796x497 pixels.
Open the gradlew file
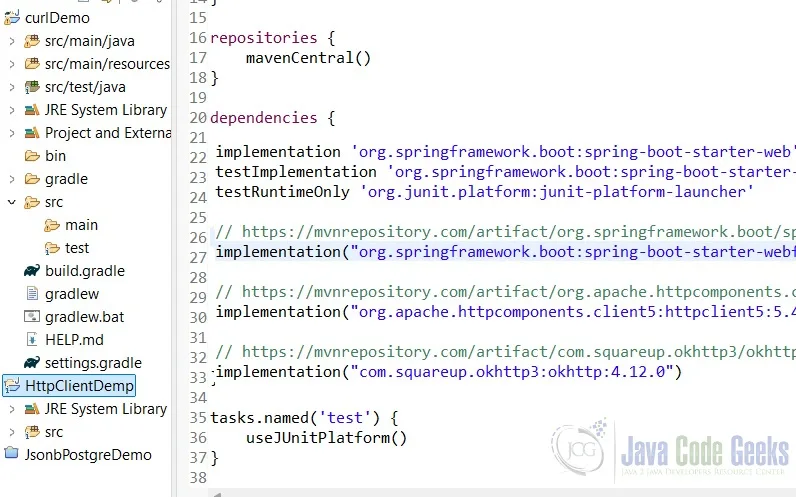coord(72,294)
